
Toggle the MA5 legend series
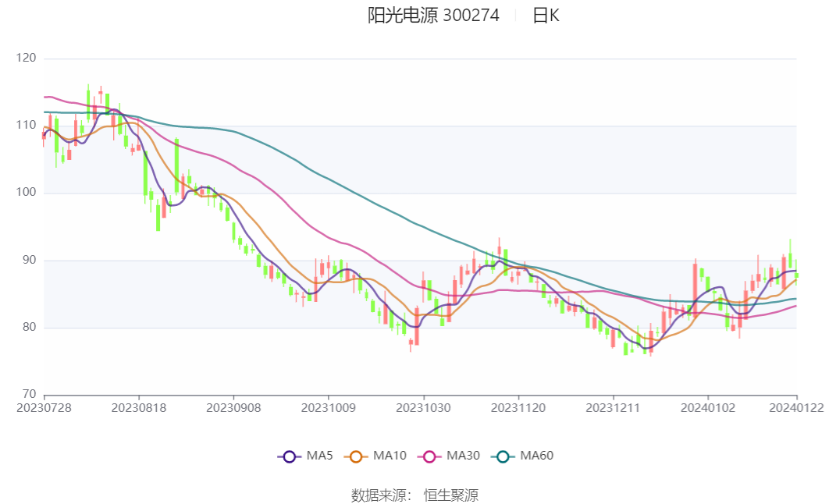[305, 456]
